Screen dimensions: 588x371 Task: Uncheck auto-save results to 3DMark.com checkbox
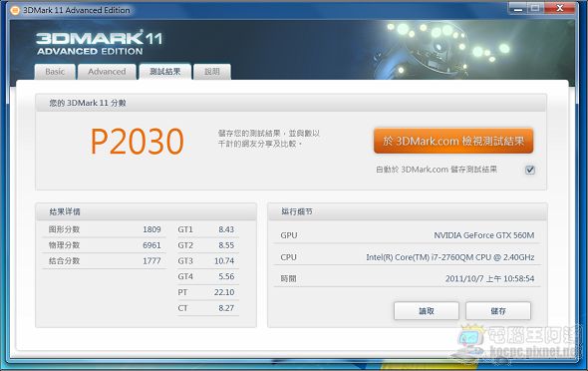pos(530,170)
